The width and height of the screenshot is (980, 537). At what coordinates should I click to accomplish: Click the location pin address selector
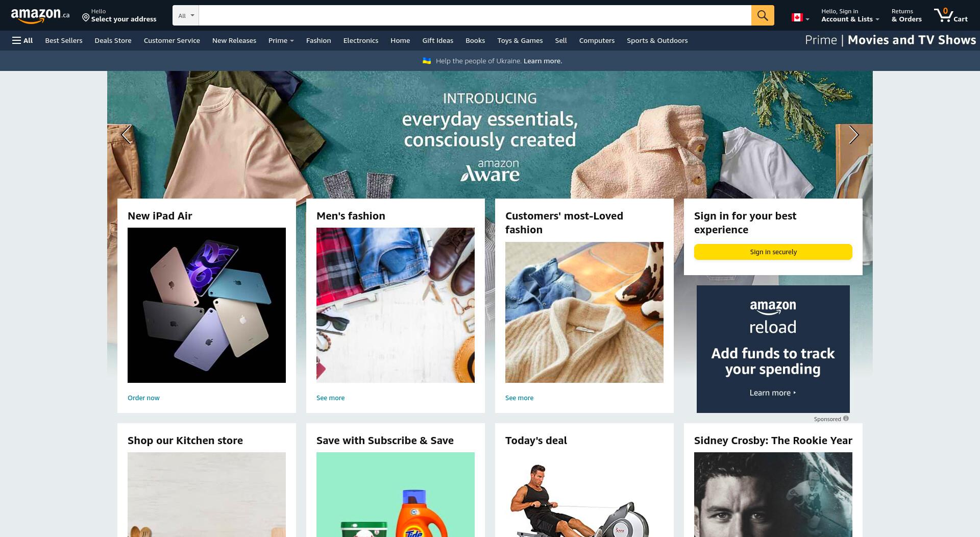coord(119,15)
